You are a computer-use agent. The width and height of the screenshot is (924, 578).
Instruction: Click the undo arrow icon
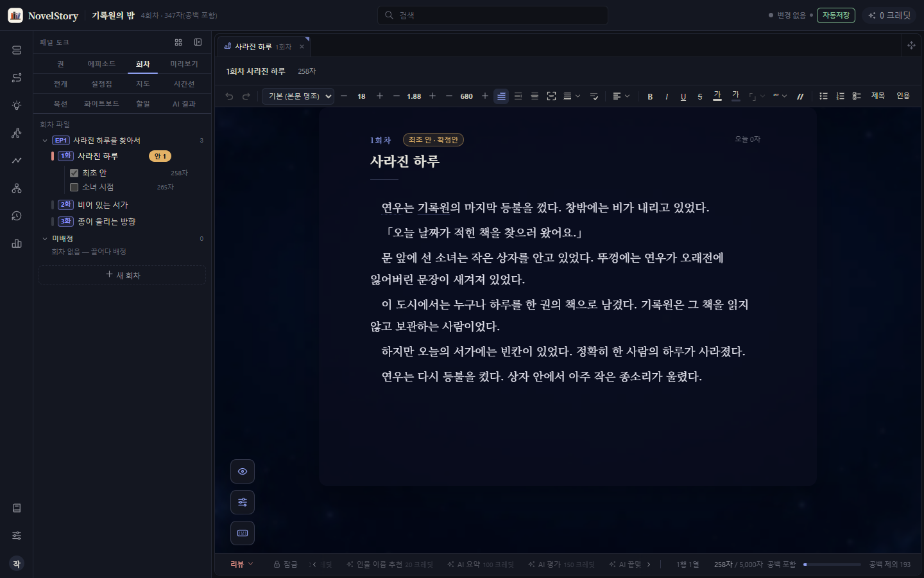click(x=229, y=96)
